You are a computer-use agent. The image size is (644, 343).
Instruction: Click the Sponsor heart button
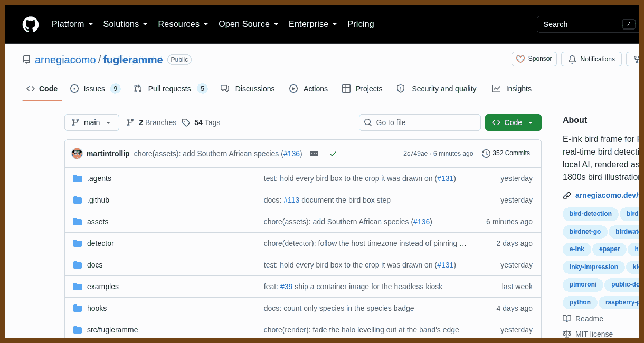coord(534,59)
